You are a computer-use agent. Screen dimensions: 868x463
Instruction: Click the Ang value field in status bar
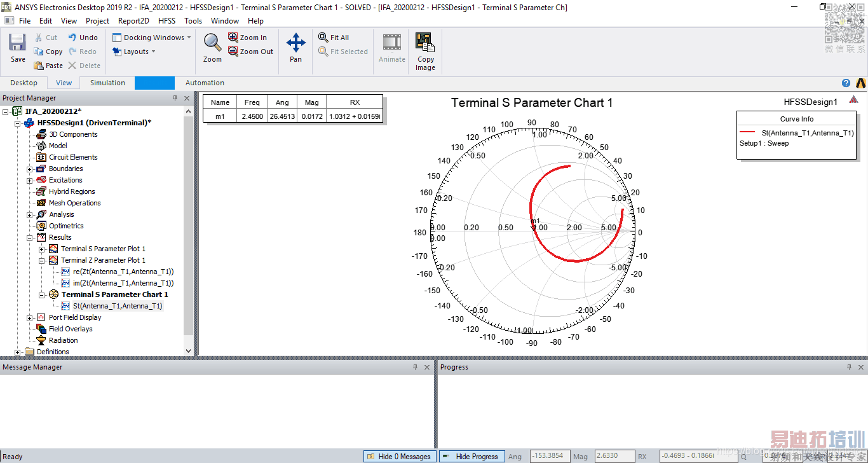coord(548,456)
